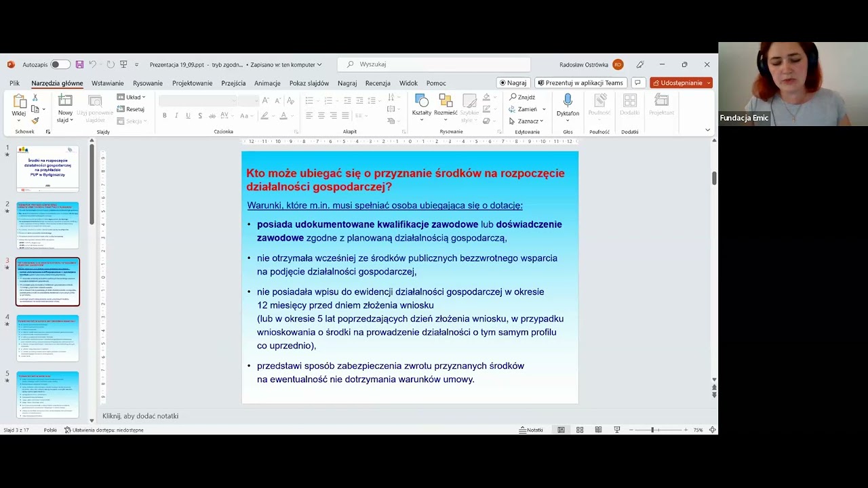Viewport: 868px width, 488px height.
Task: Open the Widok tab
Action: click(x=408, y=83)
